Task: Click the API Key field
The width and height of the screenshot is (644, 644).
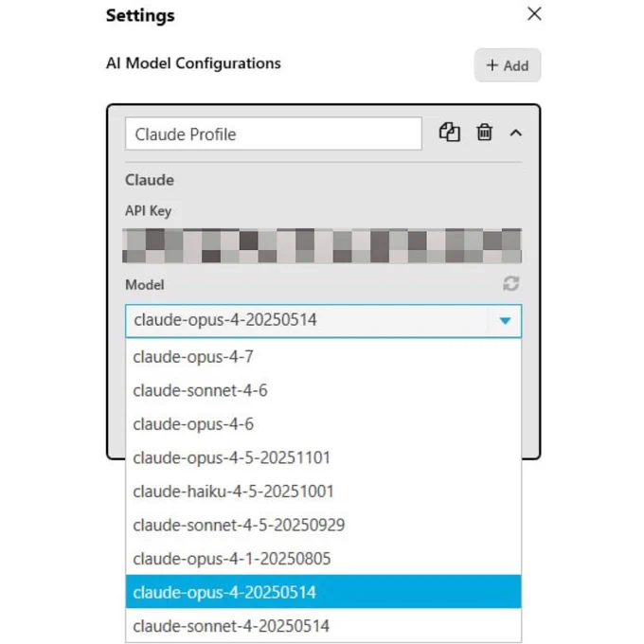Action: pos(322,245)
